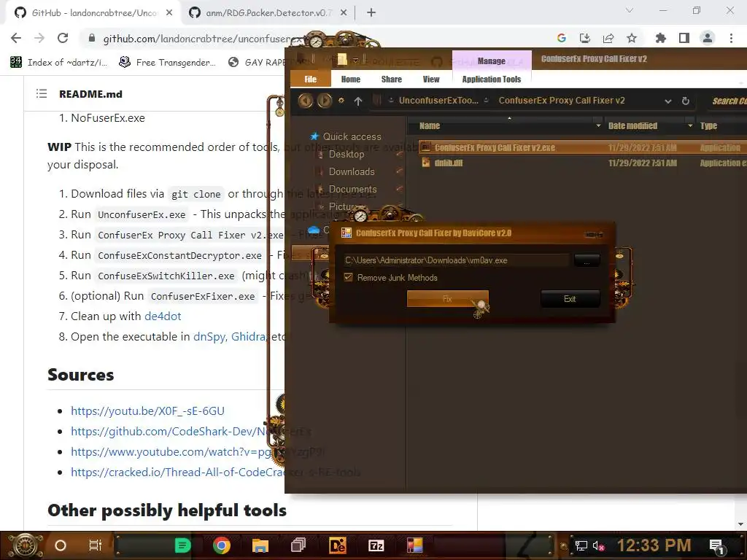Toggle Chrome's side panel icon

[684, 38]
